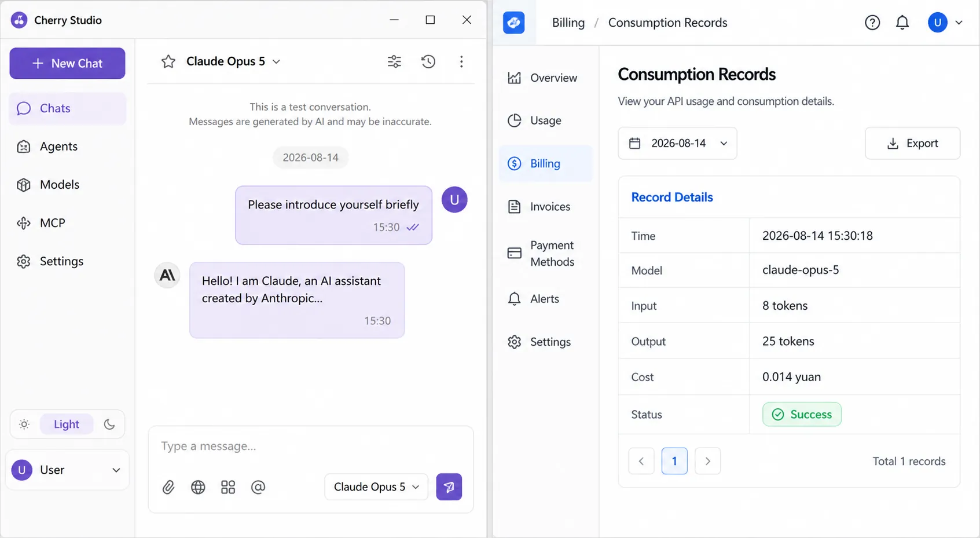Click the output value 25 tokens
The width and height of the screenshot is (980, 538).
(x=788, y=341)
